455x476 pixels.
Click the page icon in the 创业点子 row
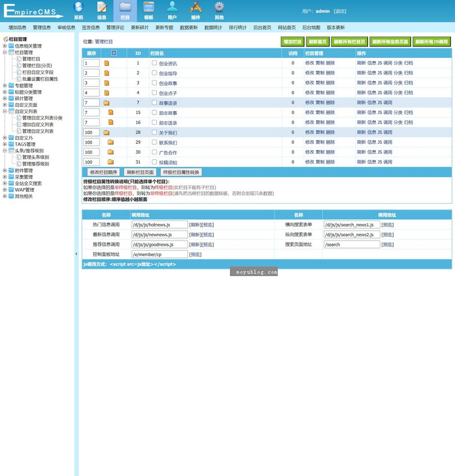point(106,93)
